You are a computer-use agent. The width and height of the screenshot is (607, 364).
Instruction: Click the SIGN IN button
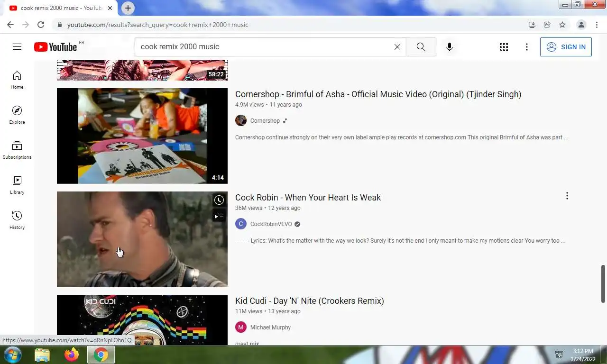pyautogui.click(x=566, y=47)
